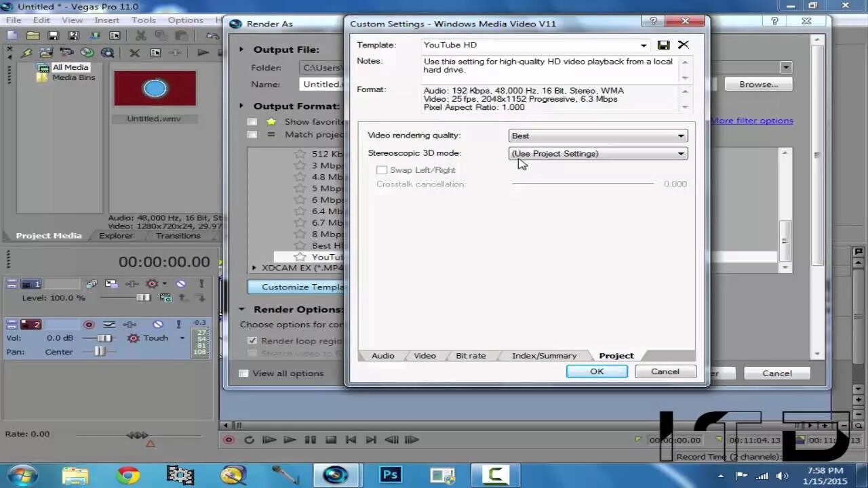This screenshot has height=488, width=868.
Task: Click the Go to End icon
Action: [x=371, y=440]
